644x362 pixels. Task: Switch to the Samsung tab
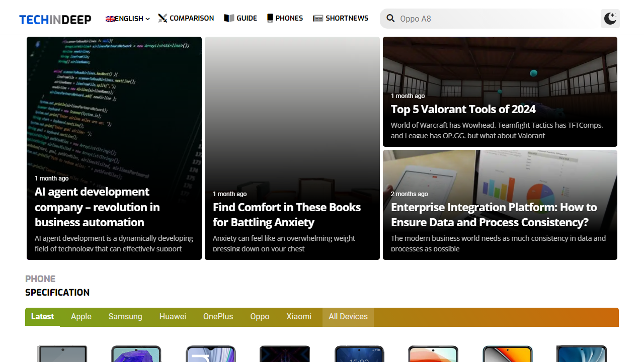125,317
